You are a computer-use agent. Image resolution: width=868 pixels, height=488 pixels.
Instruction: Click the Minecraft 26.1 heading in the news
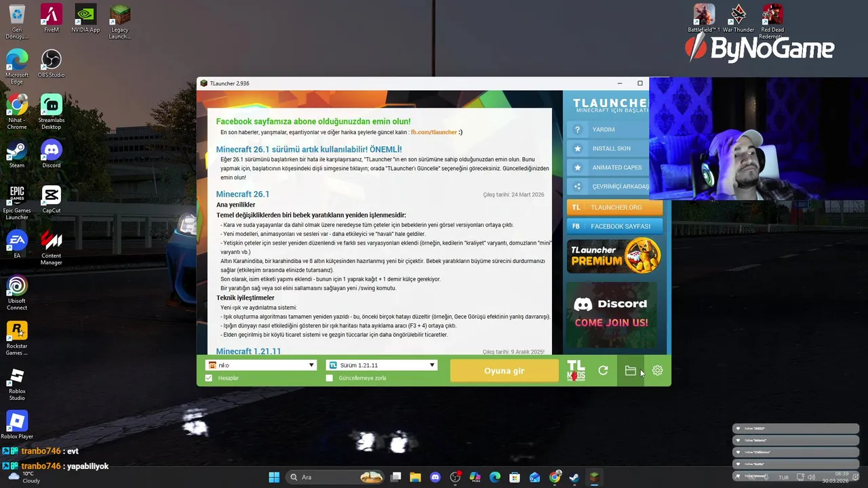pos(243,195)
